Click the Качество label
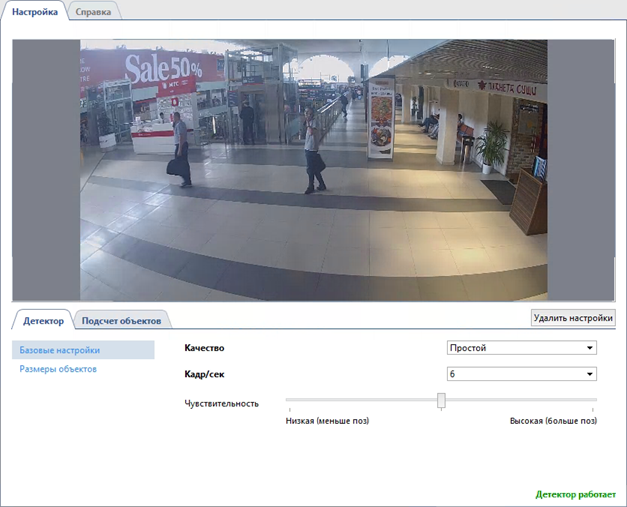The width and height of the screenshot is (627, 507). tap(205, 348)
